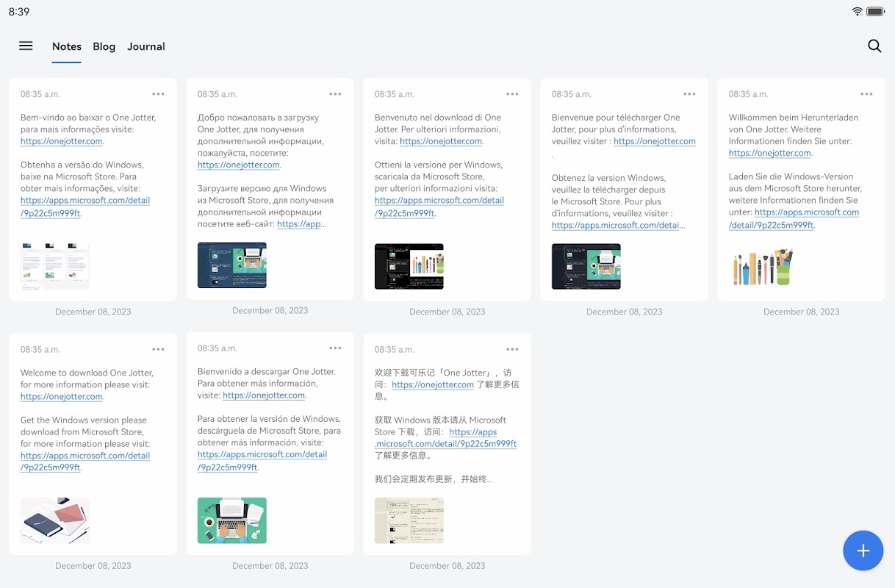
Task: Open onejotter.com link in the Italian note
Action: pyautogui.click(x=441, y=141)
